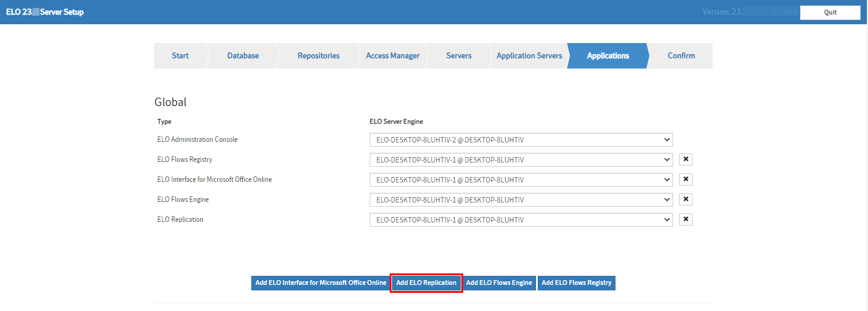Remove the ELO Flows Registry row

coord(686,159)
